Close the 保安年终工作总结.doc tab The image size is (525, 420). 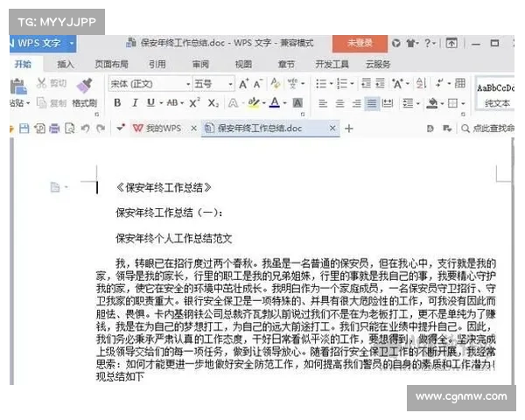tap(332, 129)
